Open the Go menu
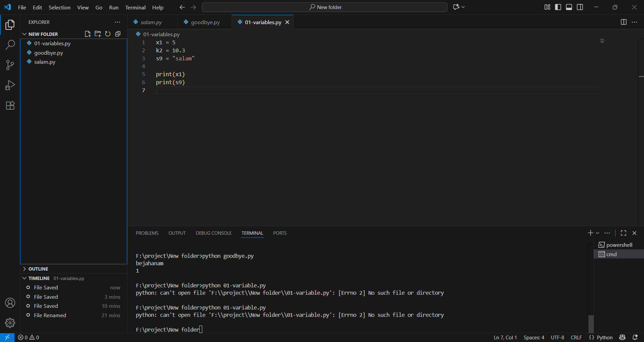 99,7
